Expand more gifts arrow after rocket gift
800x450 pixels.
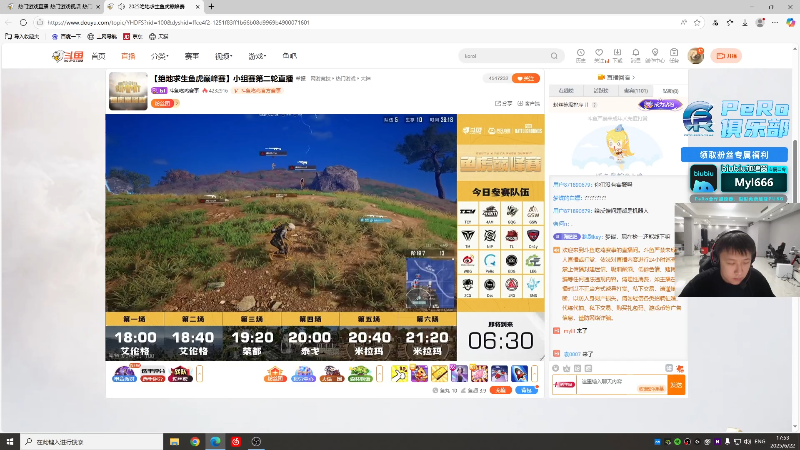coord(534,373)
